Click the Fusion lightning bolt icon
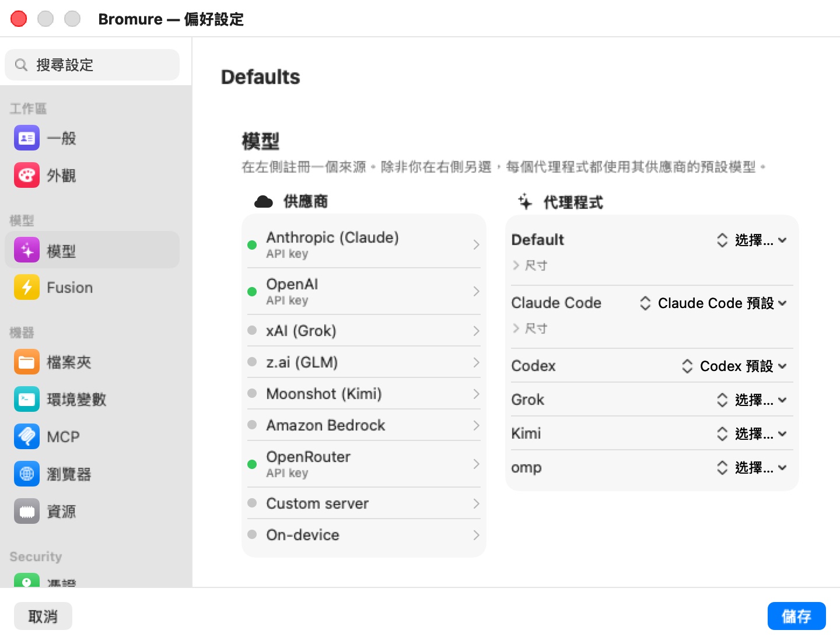Viewport: 840px width, 644px height. [27, 288]
